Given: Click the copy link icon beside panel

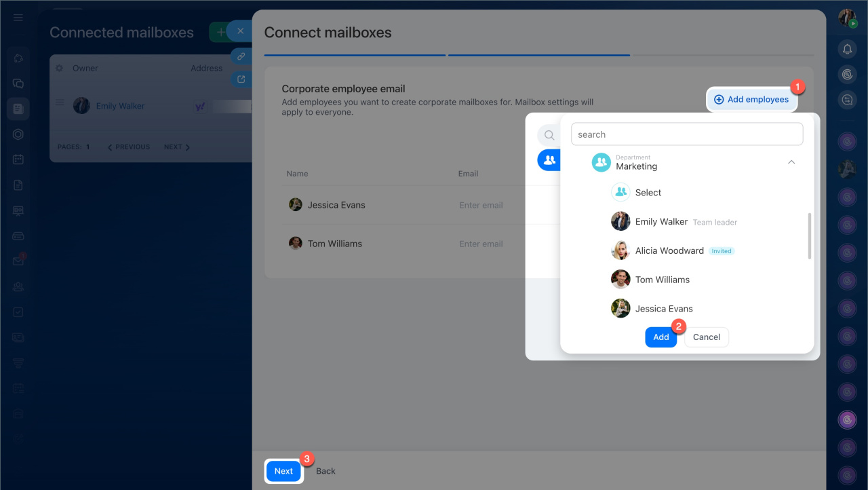Looking at the screenshot, I should pyautogui.click(x=241, y=56).
